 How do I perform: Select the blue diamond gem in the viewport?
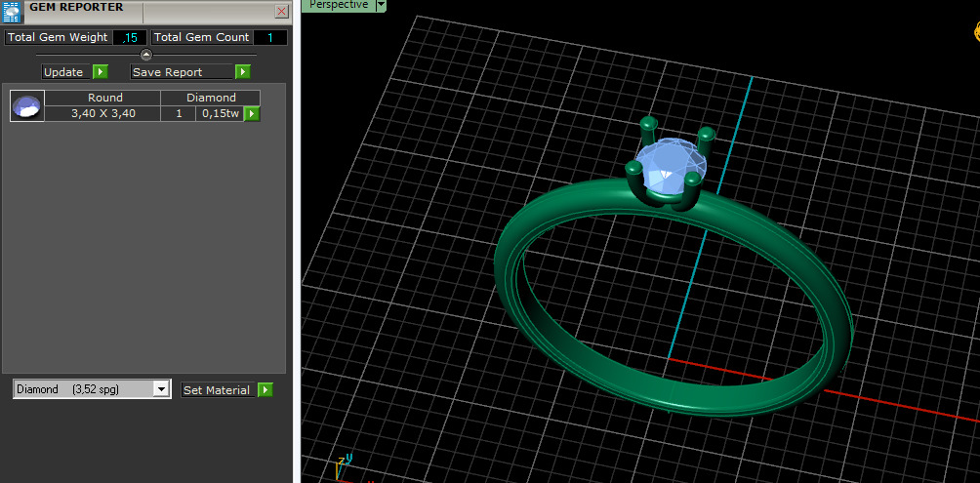(x=670, y=164)
